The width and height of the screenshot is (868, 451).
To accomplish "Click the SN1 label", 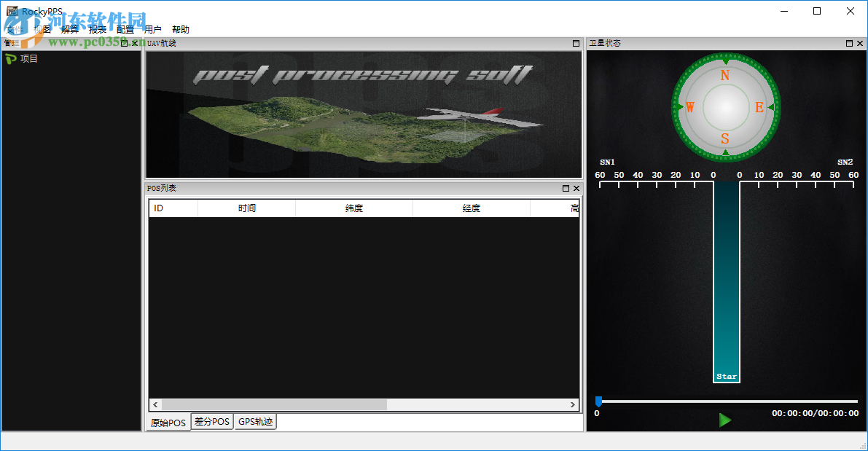I will [607, 162].
